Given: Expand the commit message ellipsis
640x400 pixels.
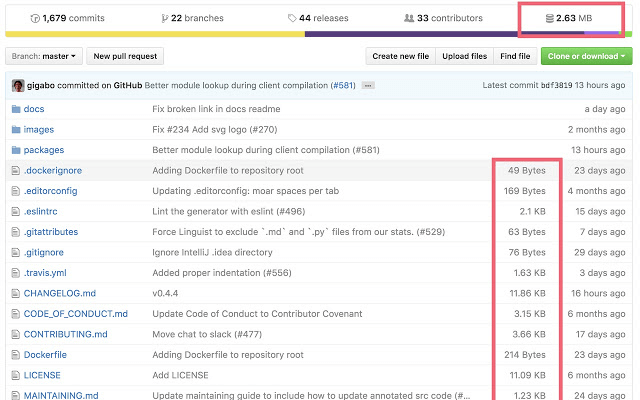Looking at the screenshot, I should click(368, 86).
